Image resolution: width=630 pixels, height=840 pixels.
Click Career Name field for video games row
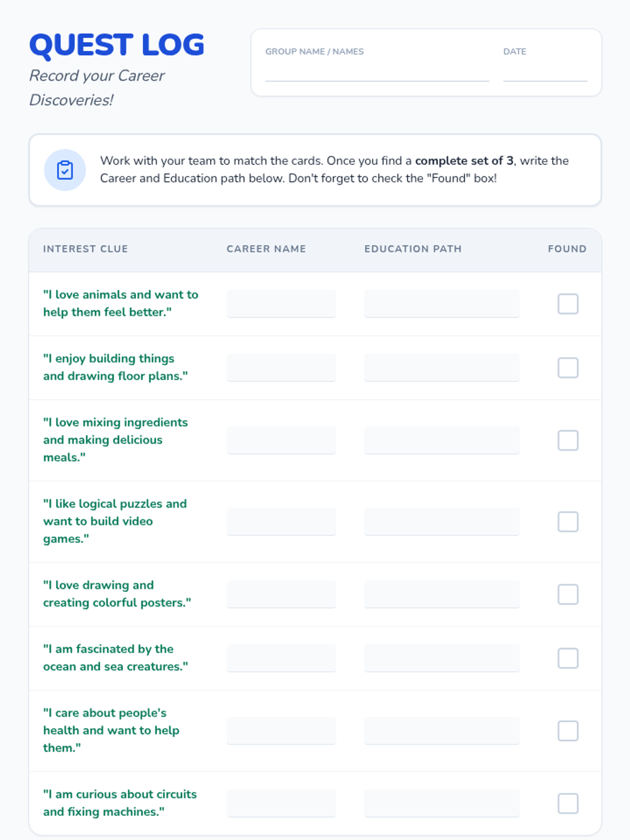281,522
